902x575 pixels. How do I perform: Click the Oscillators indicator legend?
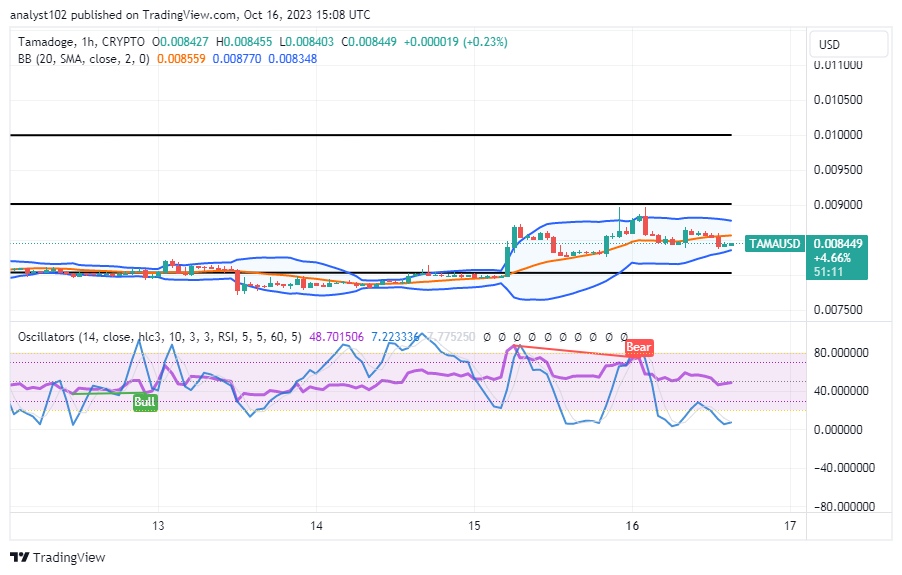pyautogui.click(x=159, y=337)
